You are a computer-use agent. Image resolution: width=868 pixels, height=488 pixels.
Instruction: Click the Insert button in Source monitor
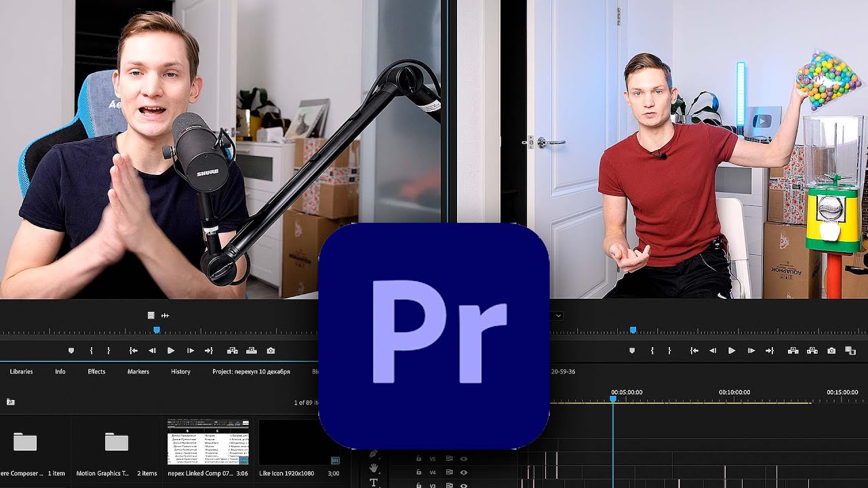233,350
